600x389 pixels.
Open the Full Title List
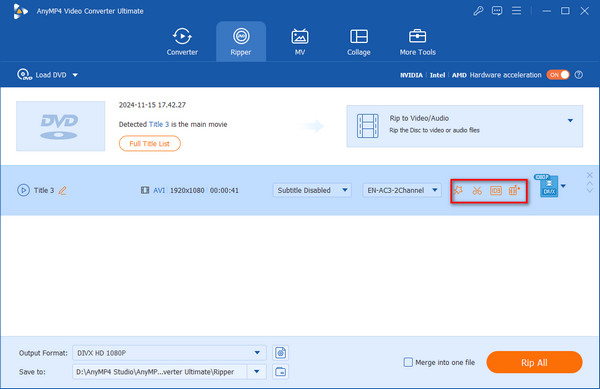tap(150, 143)
